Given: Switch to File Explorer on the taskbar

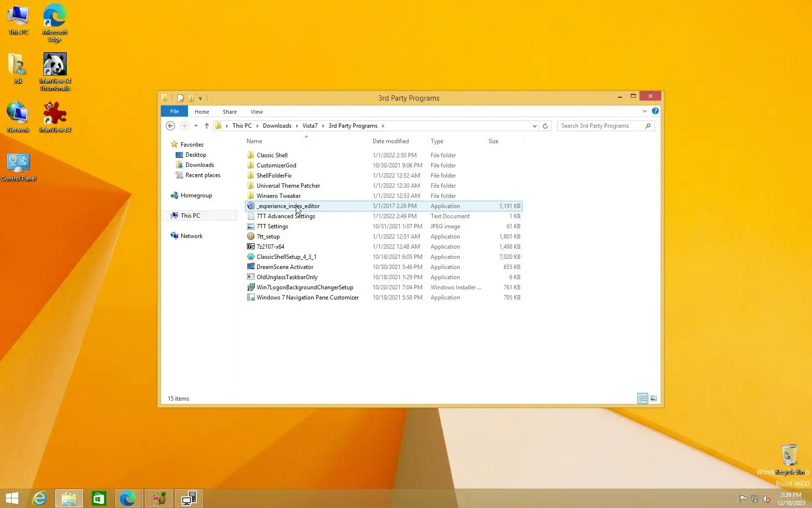Looking at the screenshot, I should click(x=69, y=498).
